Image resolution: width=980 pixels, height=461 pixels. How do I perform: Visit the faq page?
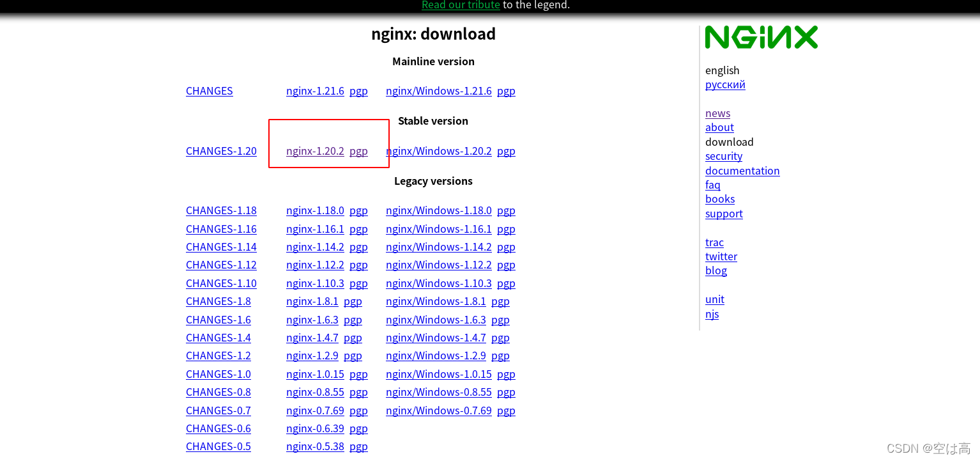point(713,185)
